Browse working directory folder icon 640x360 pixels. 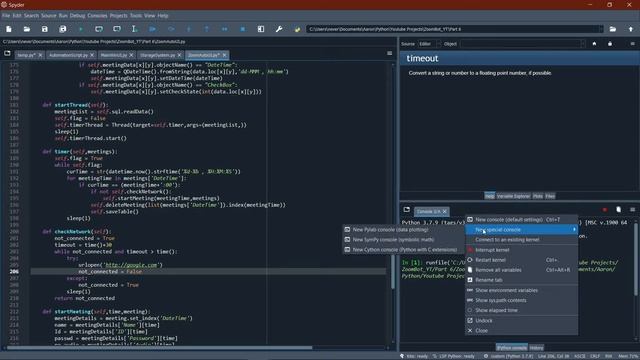[x=613, y=29]
